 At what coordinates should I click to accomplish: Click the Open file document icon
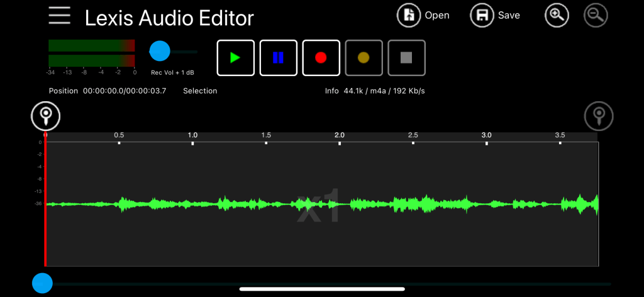pos(409,15)
